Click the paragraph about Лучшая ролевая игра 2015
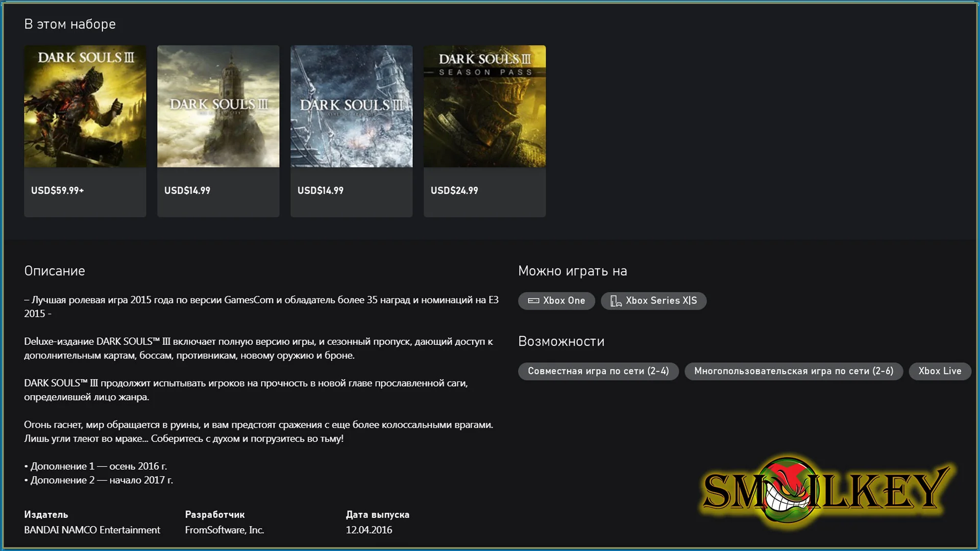Image resolution: width=980 pixels, height=551 pixels. pyautogui.click(x=261, y=307)
